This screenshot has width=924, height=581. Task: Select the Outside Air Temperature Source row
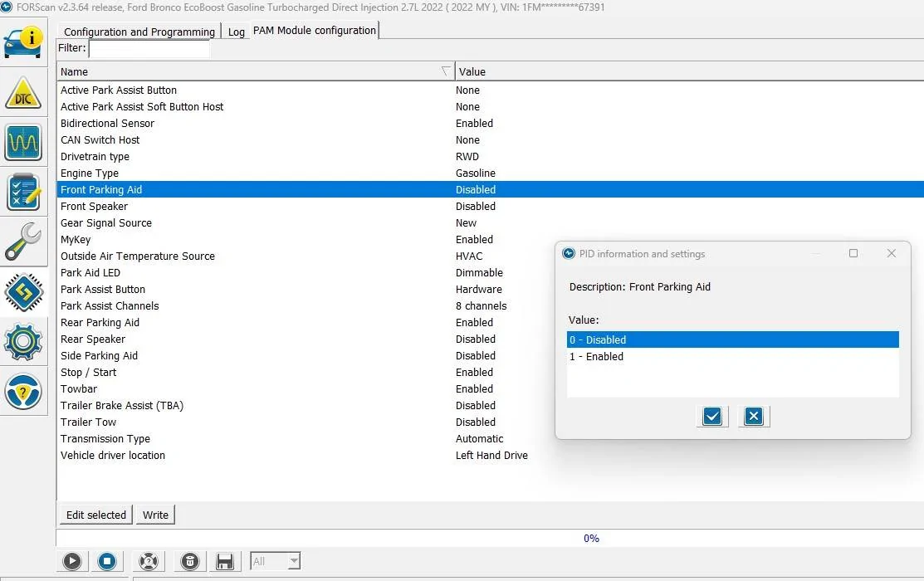[306, 256]
